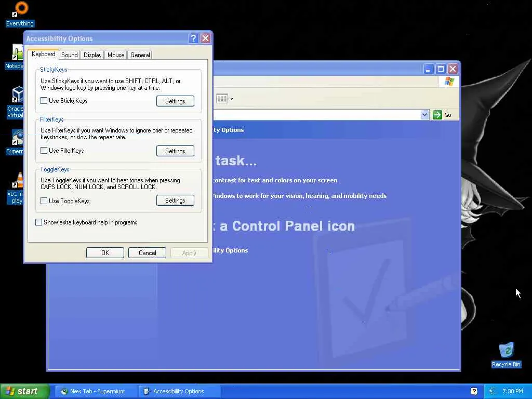Click the Windows flag logo in Control Panel
Screen dimensions: 532x399
(x=449, y=82)
